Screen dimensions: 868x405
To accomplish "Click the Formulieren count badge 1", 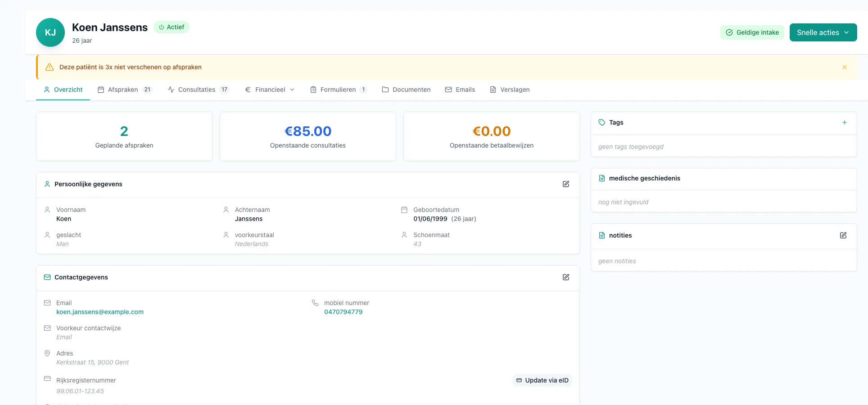I will click(363, 90).
